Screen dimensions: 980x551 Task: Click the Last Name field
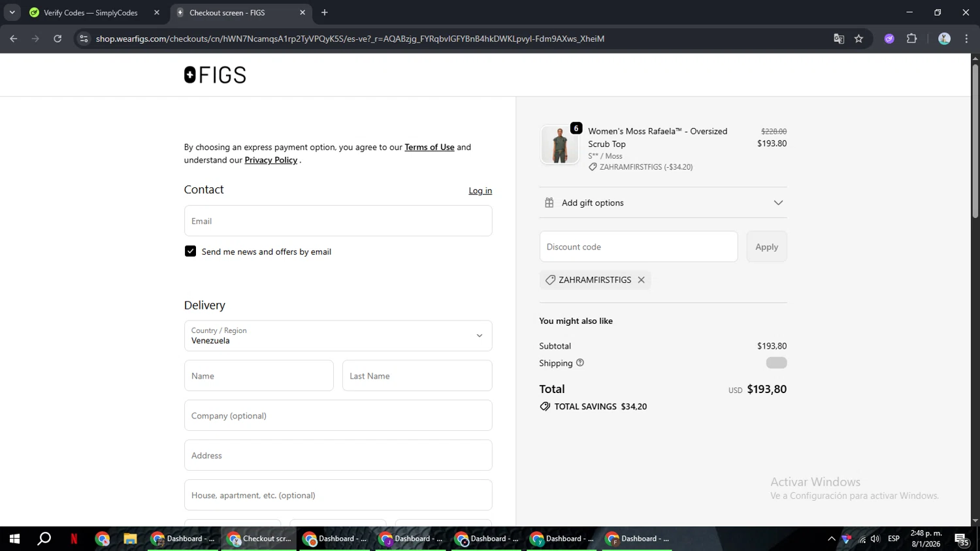click(x=417, y=375)
